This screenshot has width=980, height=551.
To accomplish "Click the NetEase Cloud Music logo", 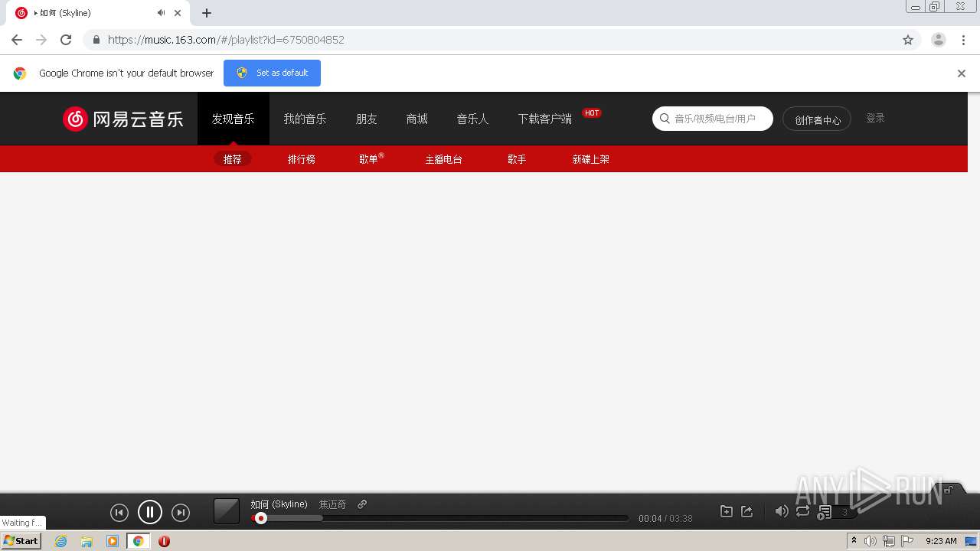I will click(x=123, y=119).
